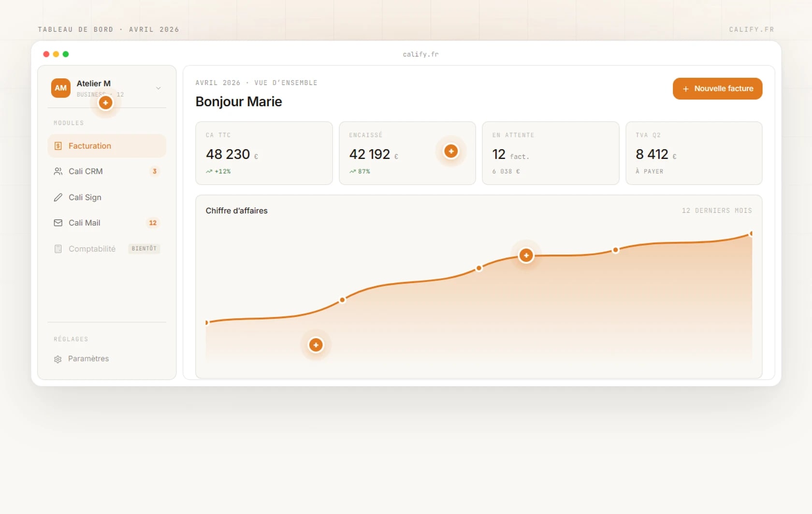
Task: Select the Comptabilité module
Action: coord(107,249)
